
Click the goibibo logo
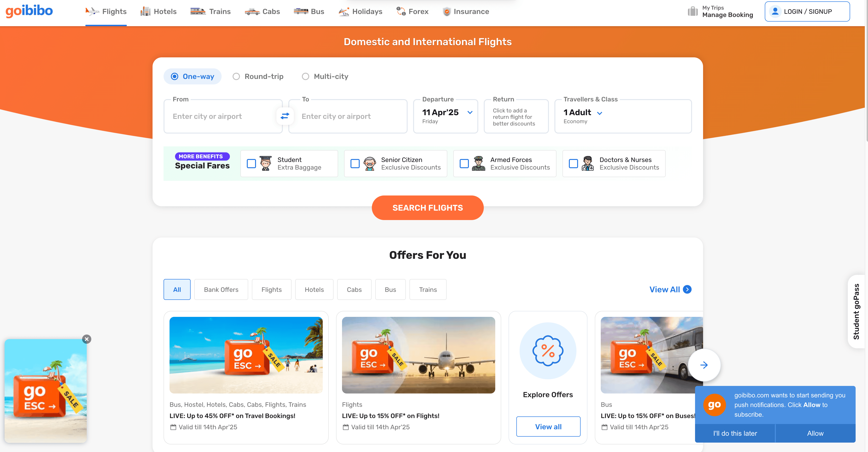[x=29, y=11]
